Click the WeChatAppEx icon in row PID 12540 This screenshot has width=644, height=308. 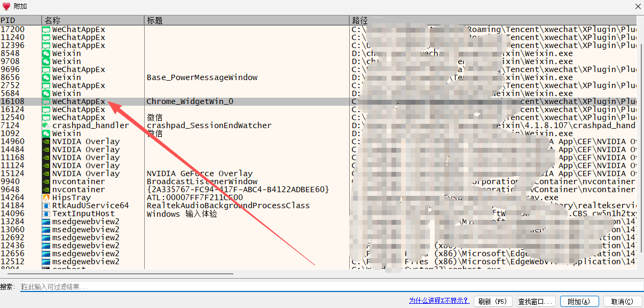[46, 117]
